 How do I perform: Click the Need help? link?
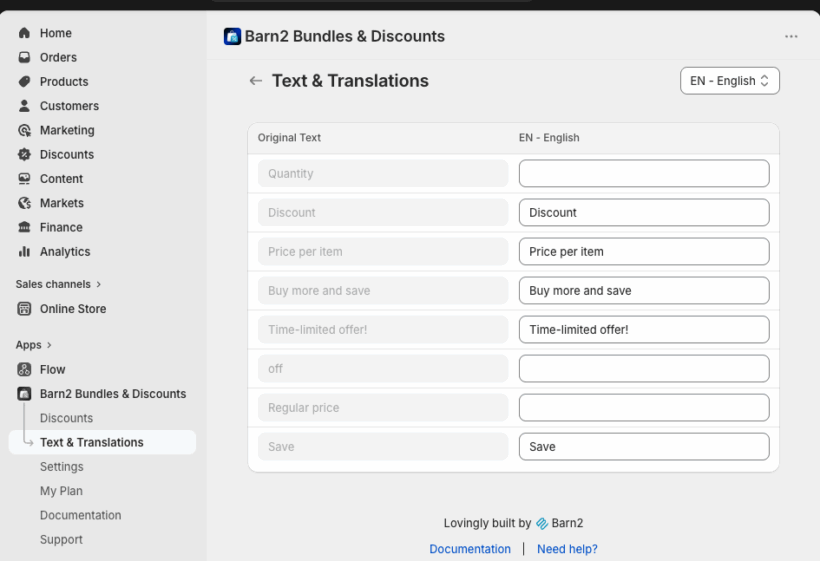click(x=567, y=549)
